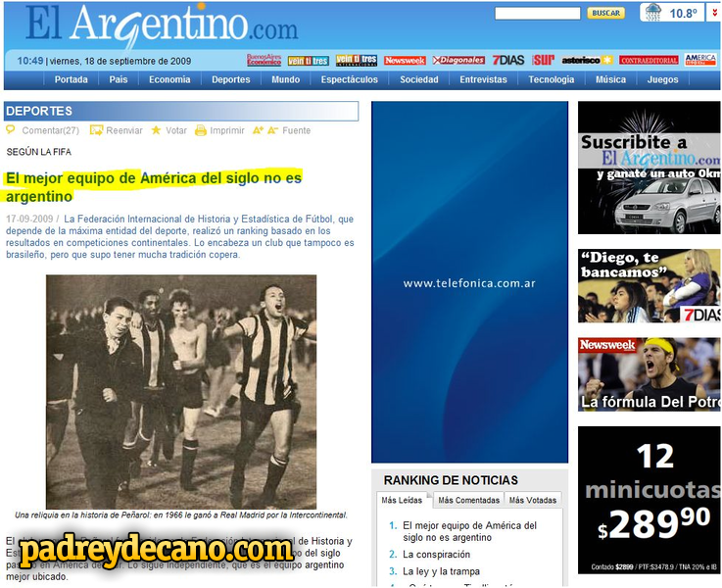The height and width of the screenshot is (588, 722).
Task: Click the DEPORTES section header
Action: (x=181, y=111)
